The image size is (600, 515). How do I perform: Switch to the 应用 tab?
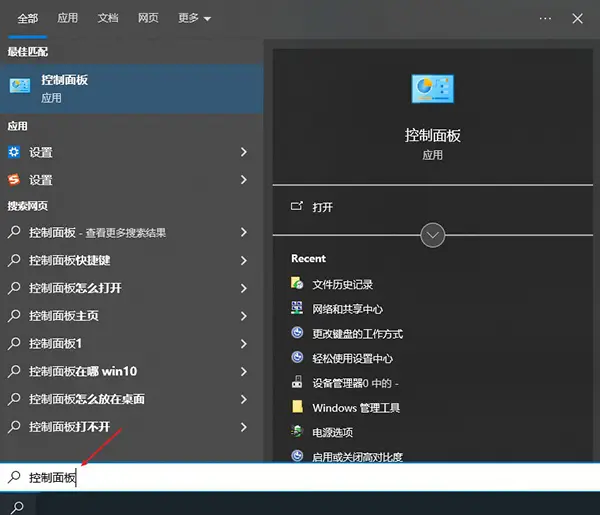pyautogui.click(x=67, y=18)
